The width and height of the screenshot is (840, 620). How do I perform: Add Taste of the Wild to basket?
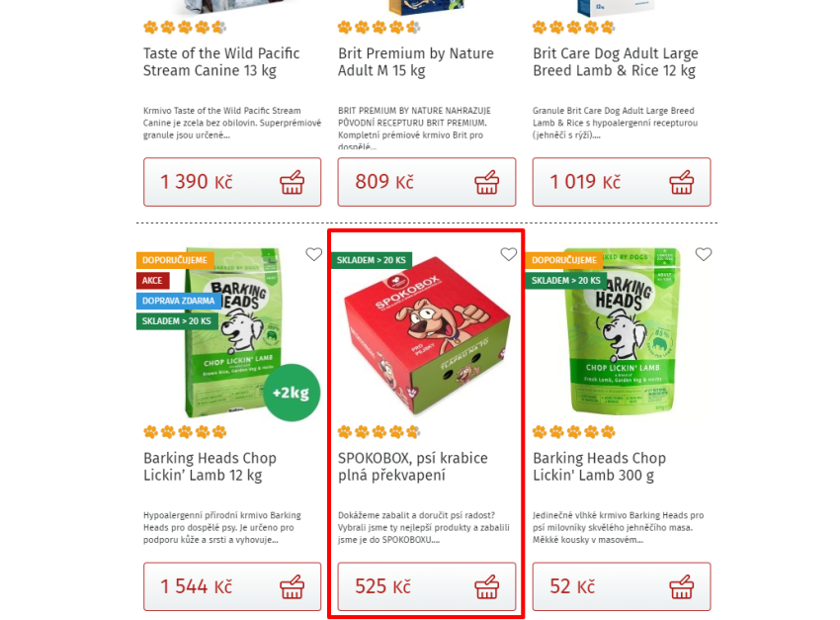click(x=292, y=182)
